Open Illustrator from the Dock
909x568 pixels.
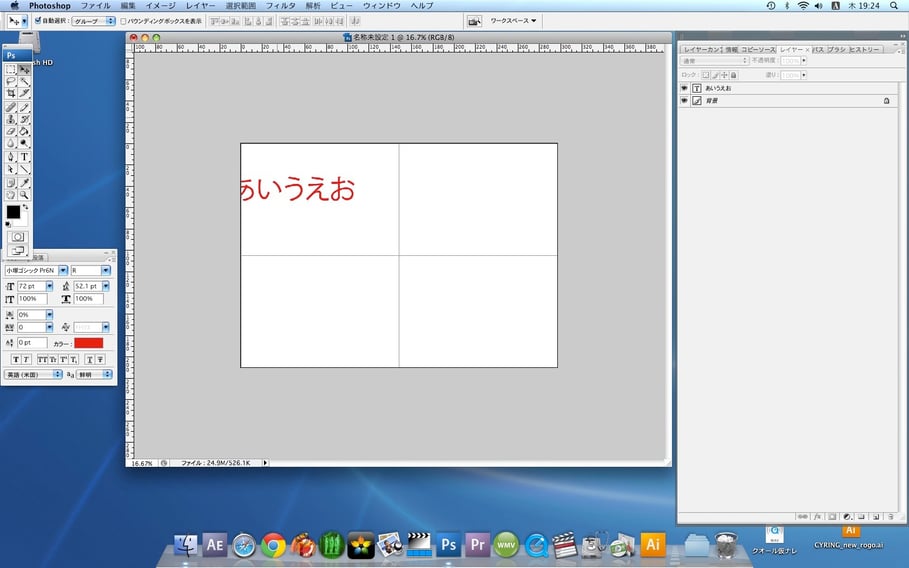pyautogui.click(x=653, y=544)
